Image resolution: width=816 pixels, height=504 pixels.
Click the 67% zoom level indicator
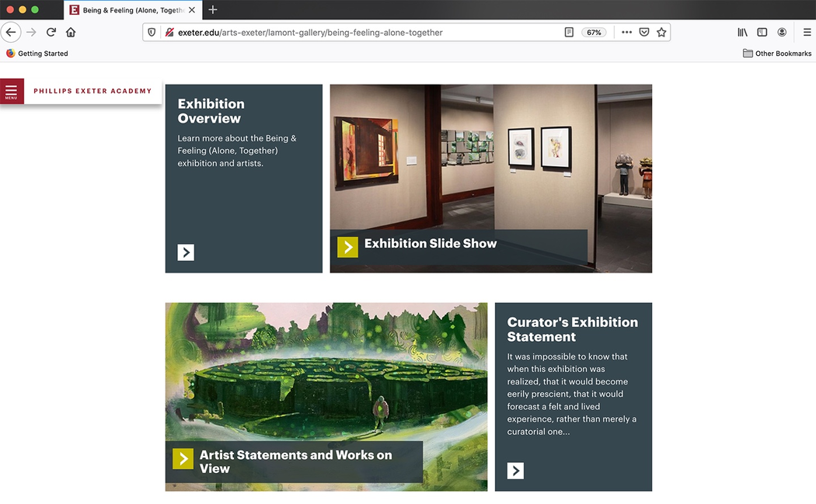pyautogui.click(x=594, y=33)
